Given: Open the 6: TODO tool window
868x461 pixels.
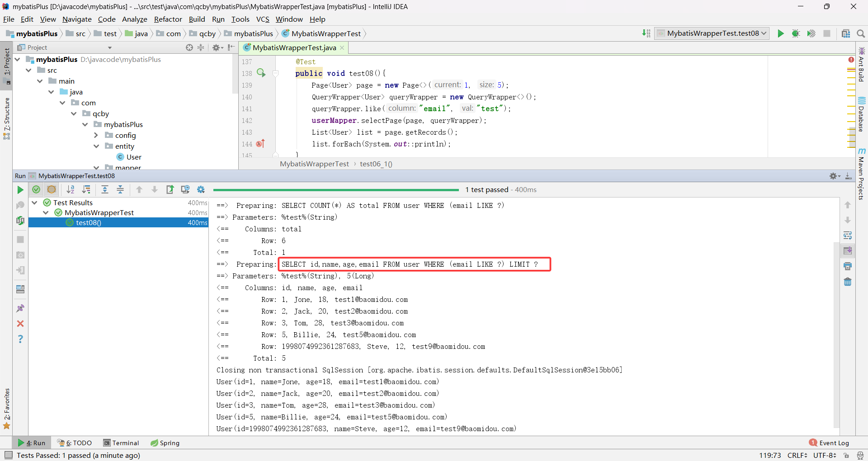Looking at the screenshot, I should coord(75,443).
